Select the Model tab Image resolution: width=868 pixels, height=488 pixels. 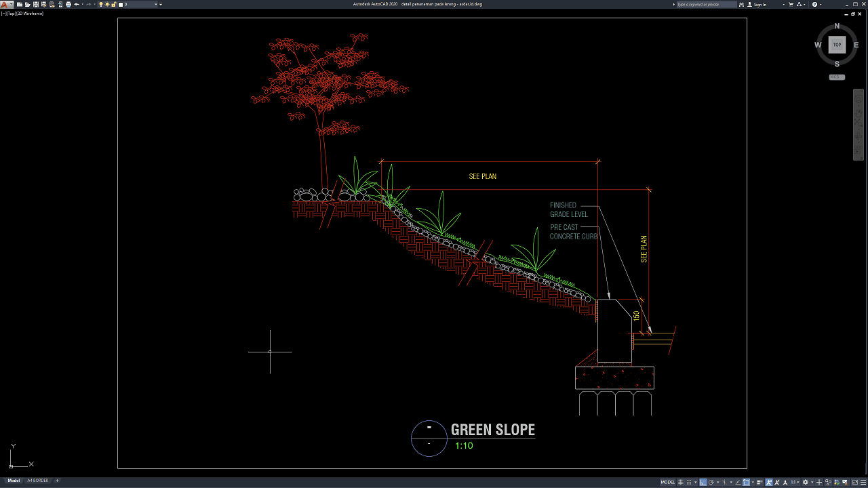click(14, 481)
